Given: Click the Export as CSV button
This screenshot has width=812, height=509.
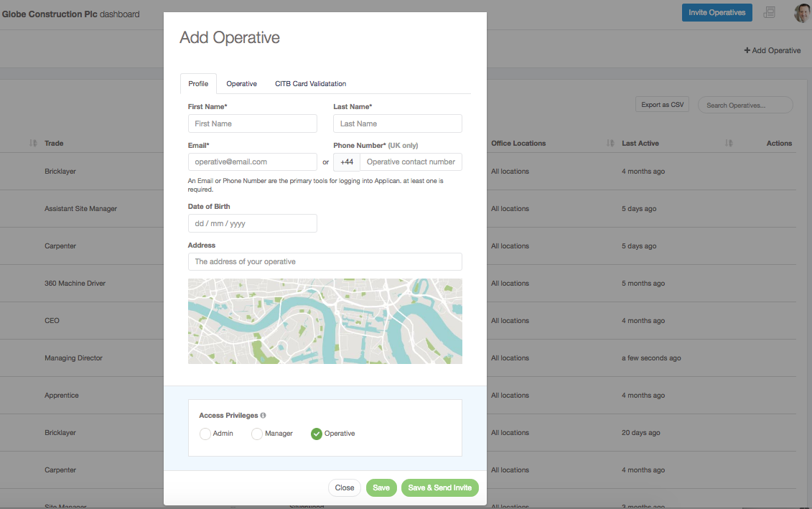Looking at the screenshot, I should click(662, 105).
